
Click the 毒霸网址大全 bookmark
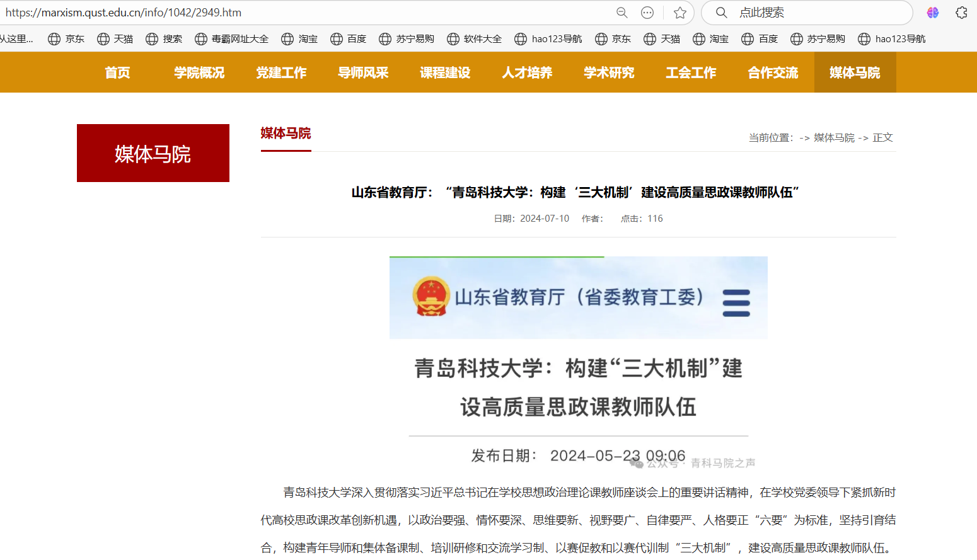[232, 39]
